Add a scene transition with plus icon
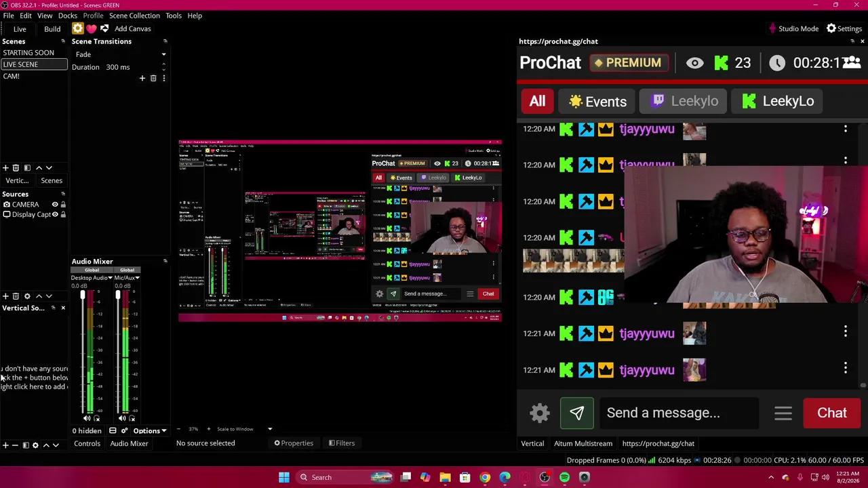The width and height of the screenshot is (868, 488). [x=142, y=78]
